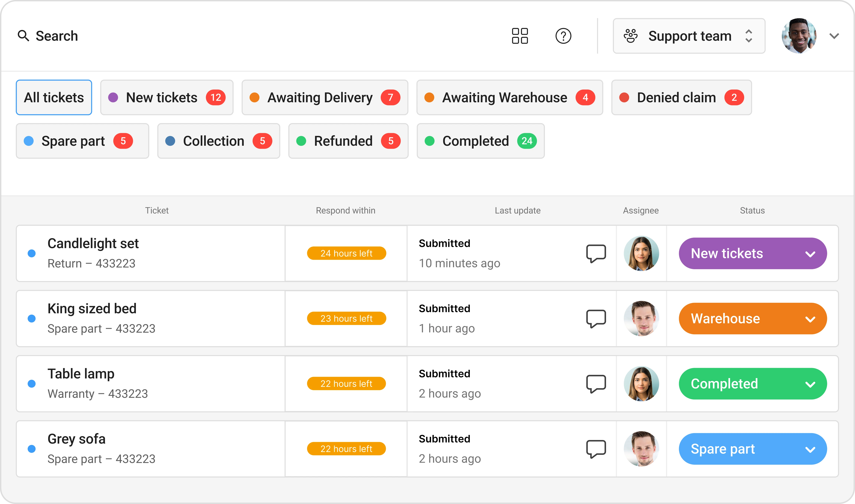Open the comment bubble for Table lamp
The image size is (855, 504).
coord(596,383)
